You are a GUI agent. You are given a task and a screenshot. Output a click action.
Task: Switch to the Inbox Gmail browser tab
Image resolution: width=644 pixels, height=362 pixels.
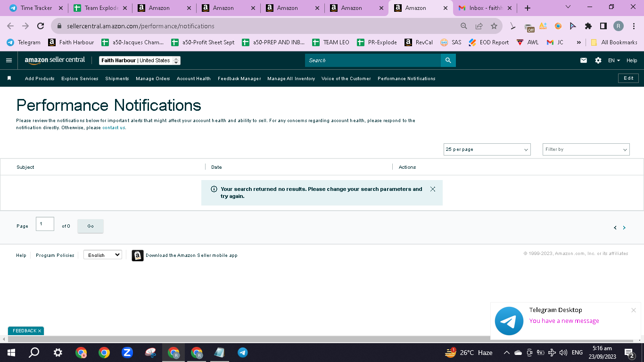pyautogui.click(x=486, y=8)
